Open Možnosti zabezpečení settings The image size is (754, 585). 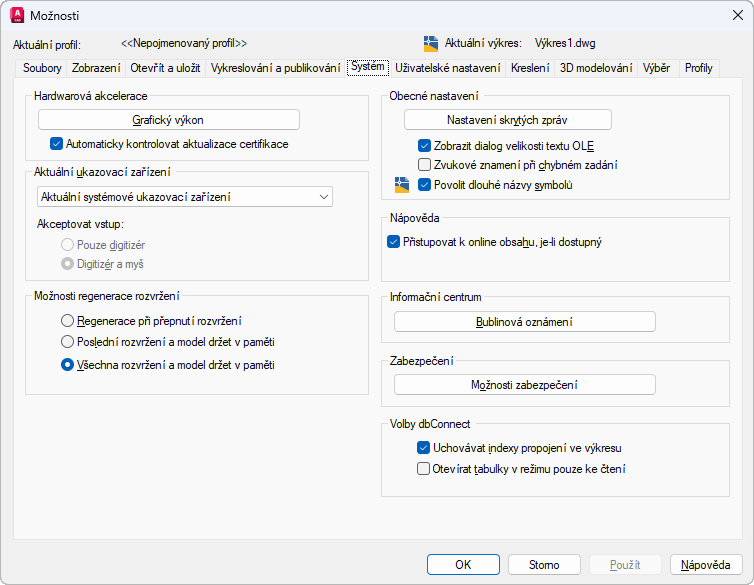(x=524, y=385)
